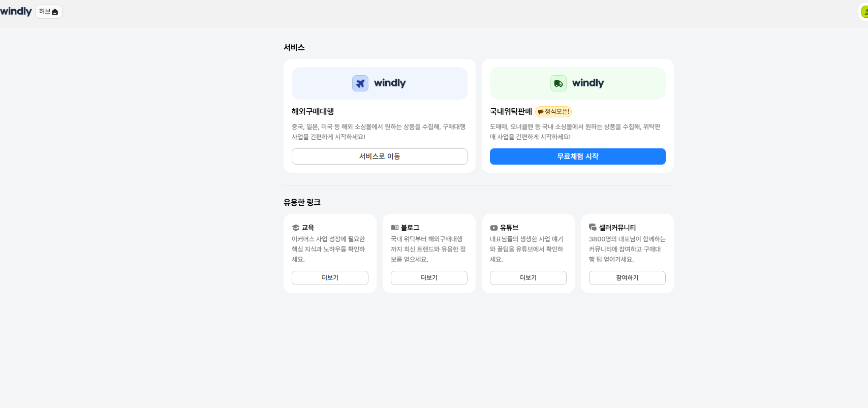Click the description beginning 이커머스 사업 성장에
The image size is (868, 408).
point(328,249)
